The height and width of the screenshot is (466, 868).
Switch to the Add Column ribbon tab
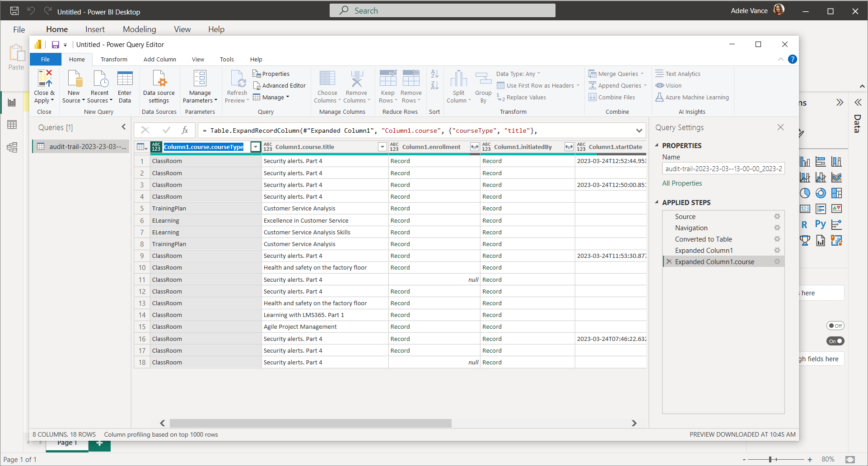click(x=160, y=59)
